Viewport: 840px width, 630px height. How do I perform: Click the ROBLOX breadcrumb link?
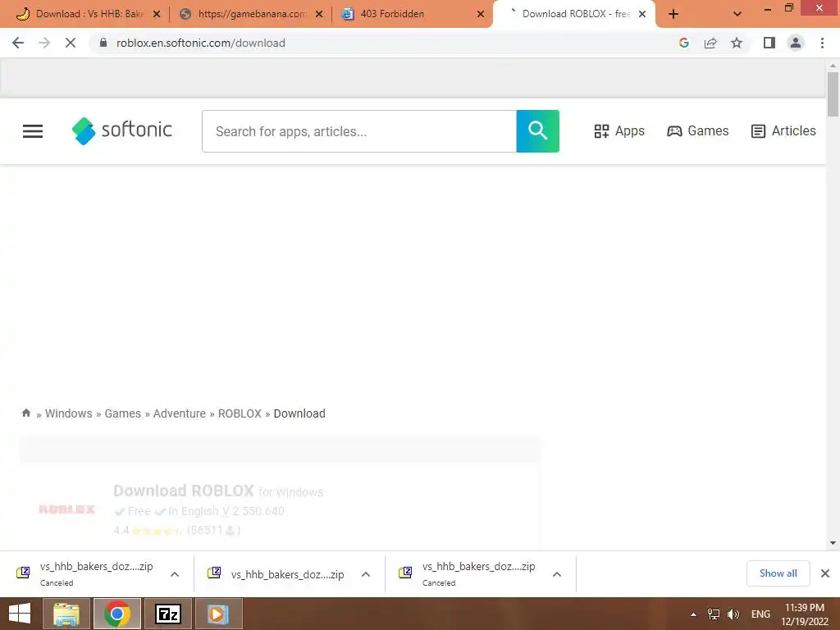[240, 413]
